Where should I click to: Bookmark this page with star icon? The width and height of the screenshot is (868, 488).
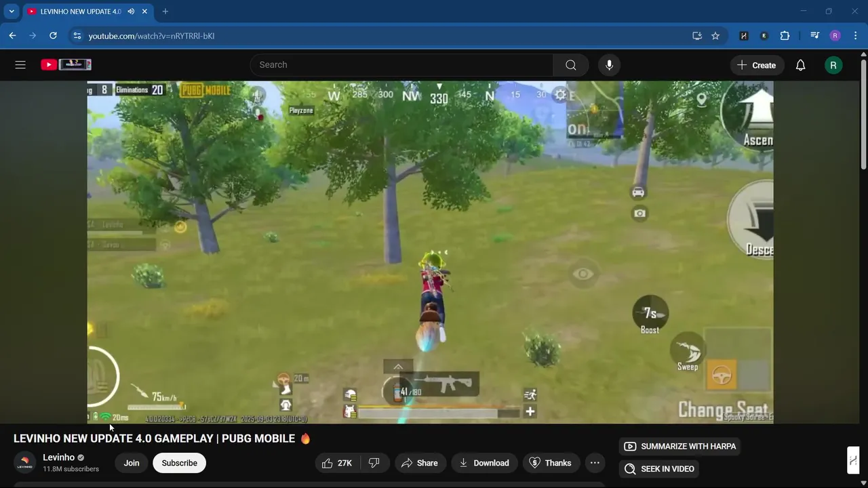pyautogui.click(x=715, y=36)
